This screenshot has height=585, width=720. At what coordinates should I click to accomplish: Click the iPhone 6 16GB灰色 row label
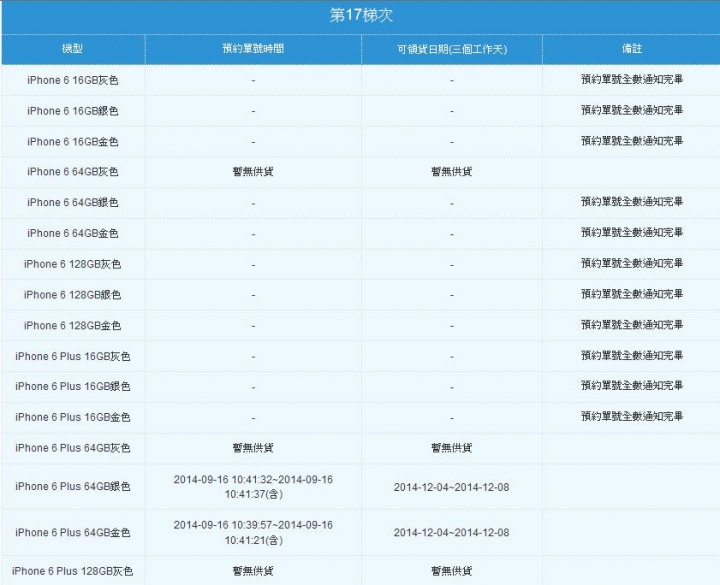(x=73, y=80)
